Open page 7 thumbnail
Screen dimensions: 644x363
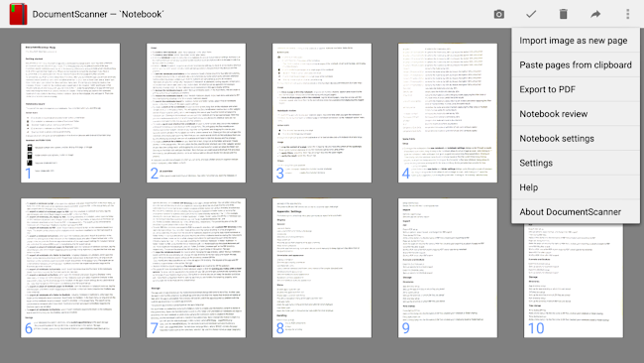196,268
